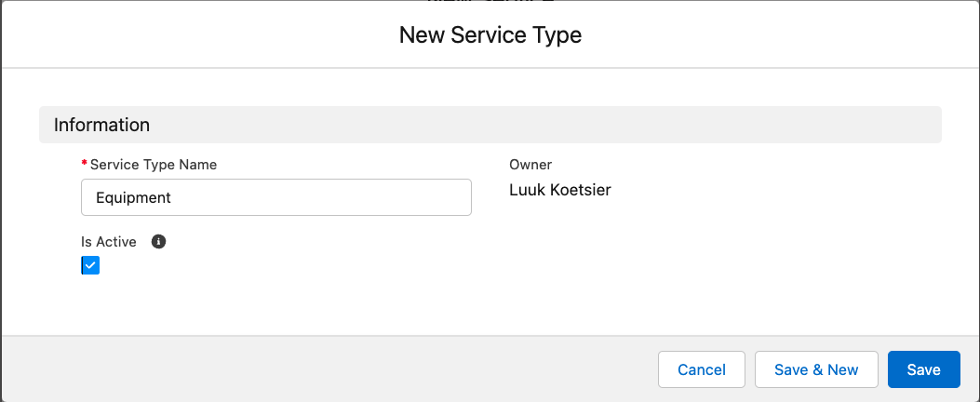Viewport: 980px width, 402px height.
Task: Save the new service type
Action: [x=923, y=369]
